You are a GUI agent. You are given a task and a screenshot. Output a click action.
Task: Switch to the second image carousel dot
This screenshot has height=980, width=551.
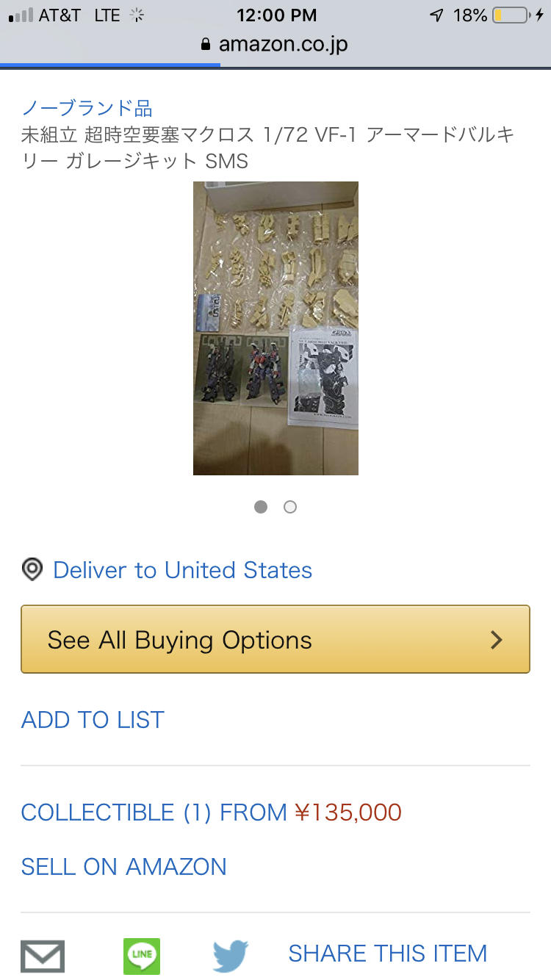coord(290,507)
